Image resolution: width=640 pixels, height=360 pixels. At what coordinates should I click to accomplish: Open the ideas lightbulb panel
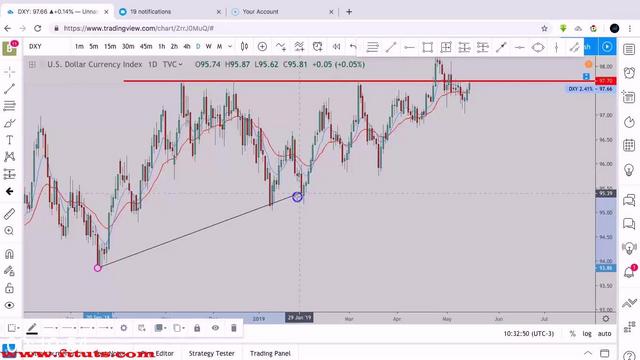pos(629,169)
